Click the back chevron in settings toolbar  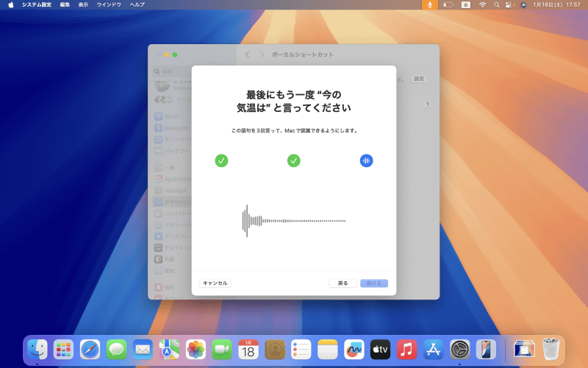click(247, 54)
